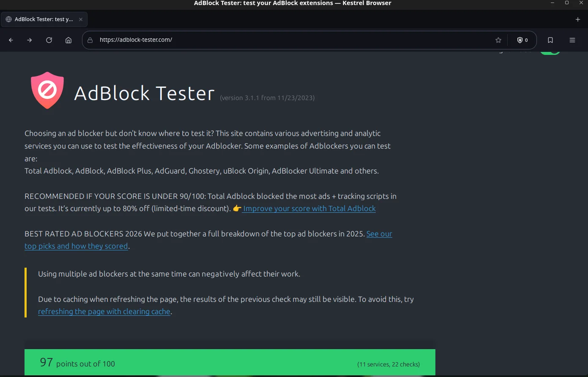Go back to the previous page
The height and width of the screenshot is (377, 588).
(x=11, y=40)
